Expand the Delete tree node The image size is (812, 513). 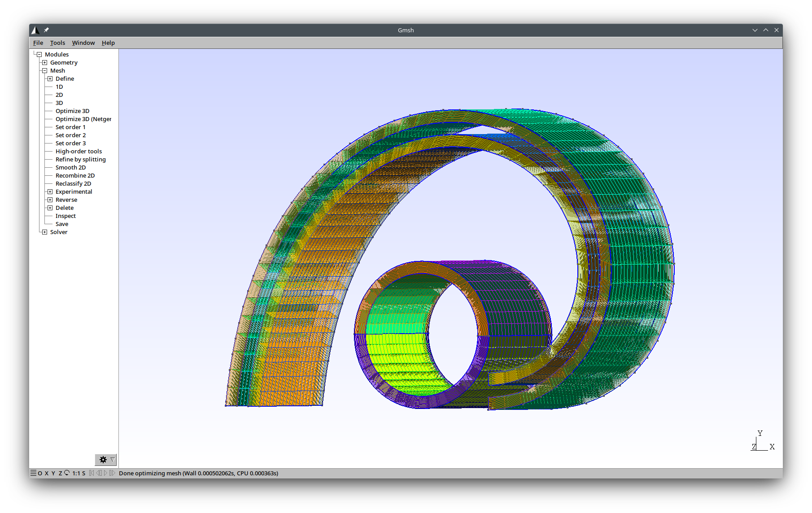[x=50, y=208]
